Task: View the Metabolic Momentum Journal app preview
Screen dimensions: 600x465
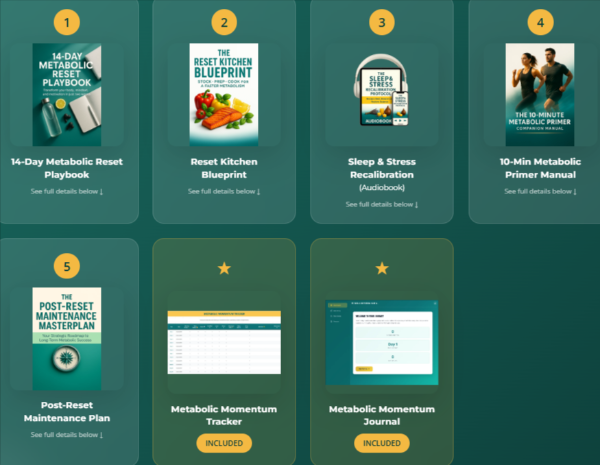Action: 382,343
